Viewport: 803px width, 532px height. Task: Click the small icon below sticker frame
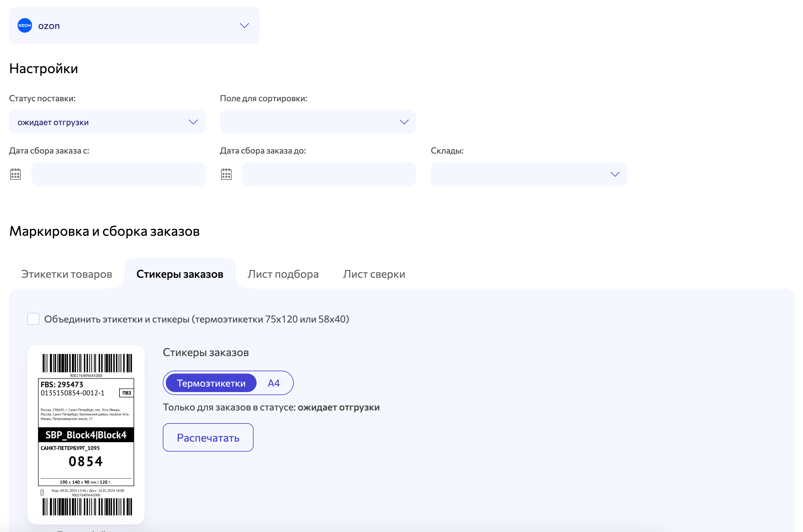42,492
